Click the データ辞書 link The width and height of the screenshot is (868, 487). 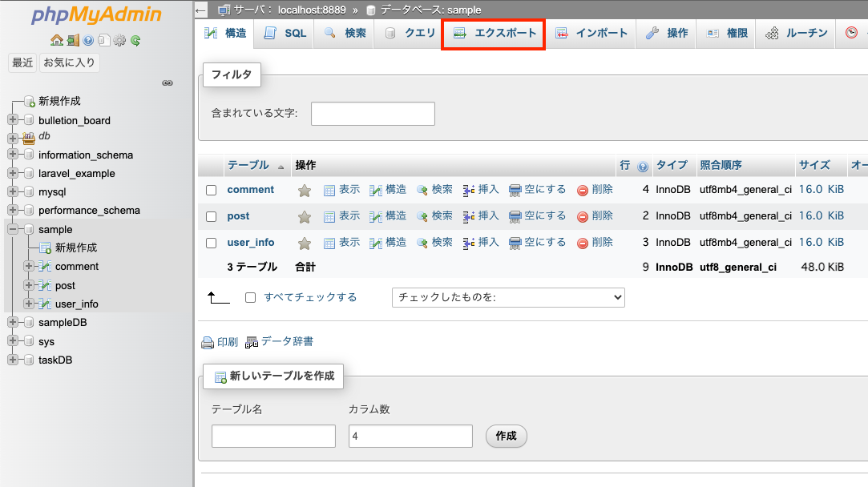[x=287, y=341]
